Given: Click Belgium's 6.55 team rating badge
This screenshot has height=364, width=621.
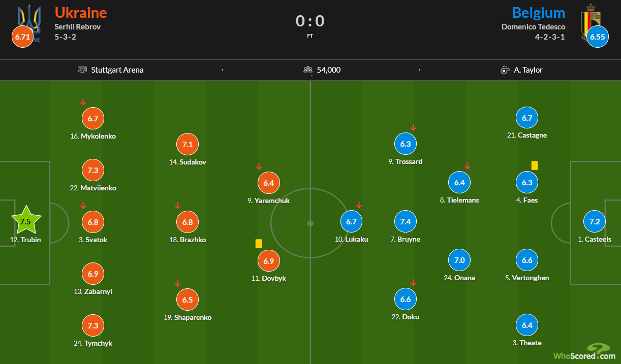Looking at the screenshot, I should [598, 37].
